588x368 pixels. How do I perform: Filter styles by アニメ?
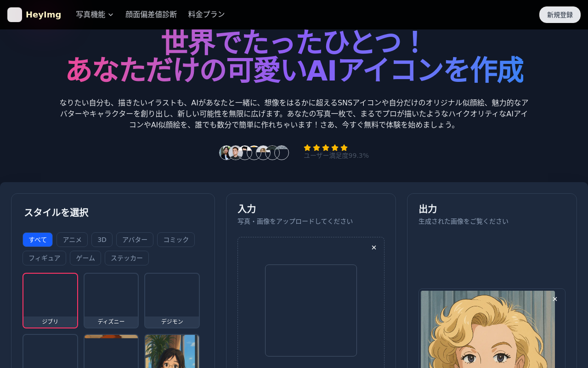[x=72, y=240]
